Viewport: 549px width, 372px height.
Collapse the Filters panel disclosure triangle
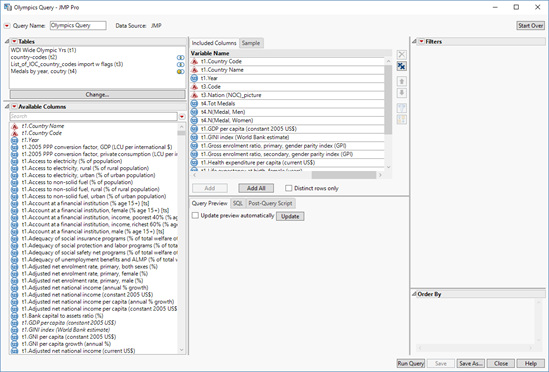pos(414,42)
